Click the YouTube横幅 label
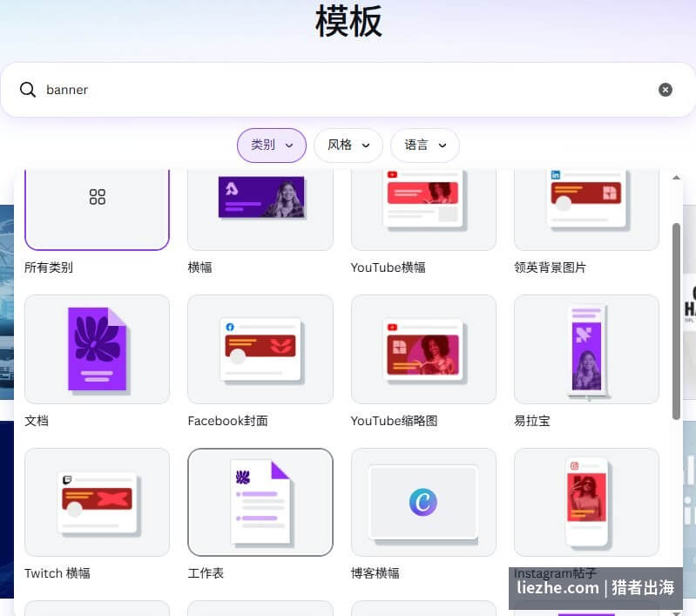 click(388, 267)
